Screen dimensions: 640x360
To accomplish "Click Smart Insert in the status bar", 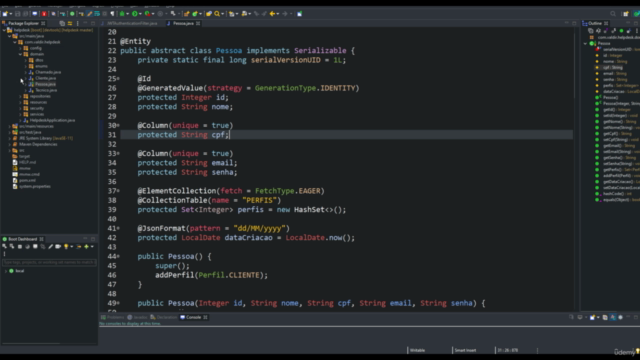I will pos(465,350).
